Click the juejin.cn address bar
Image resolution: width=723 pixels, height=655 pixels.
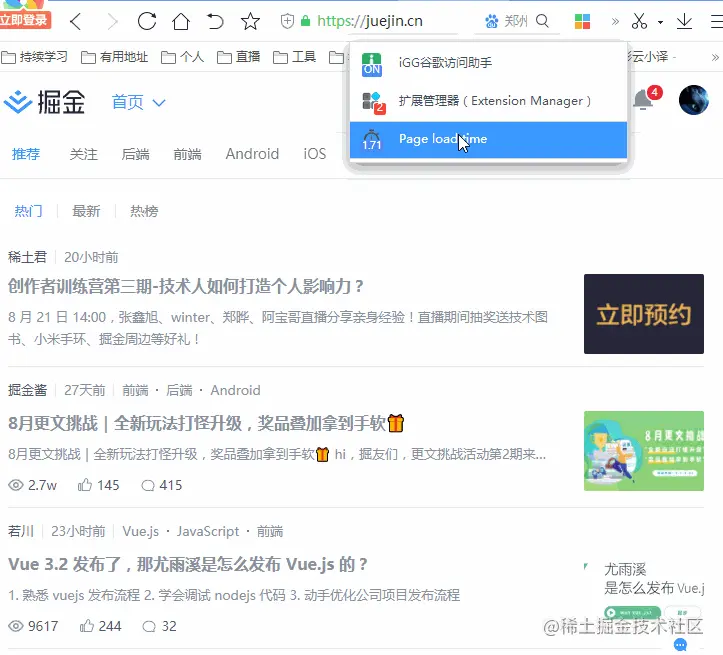click(x=370, y=21)
